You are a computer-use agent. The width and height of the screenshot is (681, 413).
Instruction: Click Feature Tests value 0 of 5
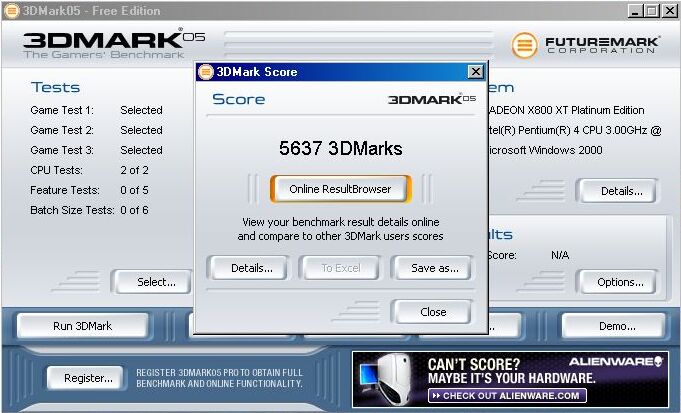point(134,190)
